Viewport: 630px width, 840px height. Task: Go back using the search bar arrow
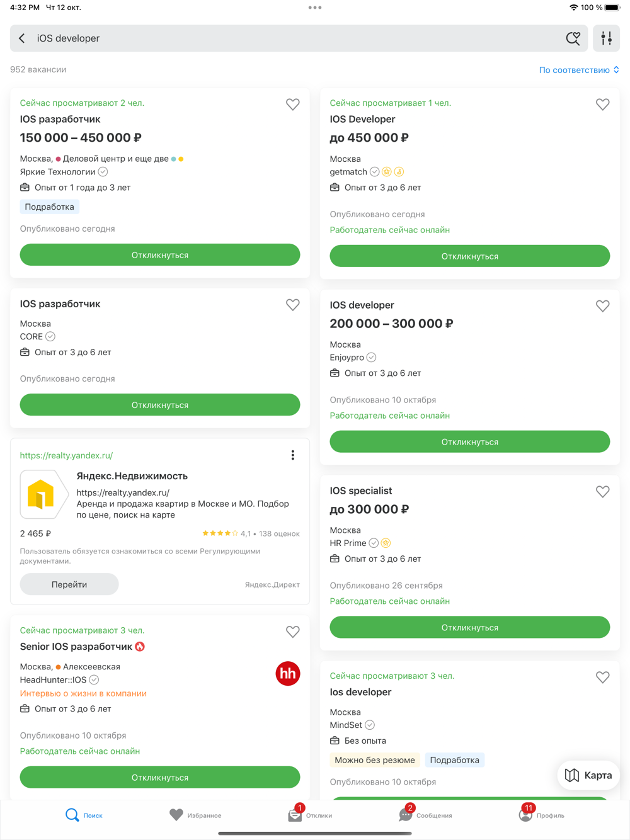[x=22, y=38]
